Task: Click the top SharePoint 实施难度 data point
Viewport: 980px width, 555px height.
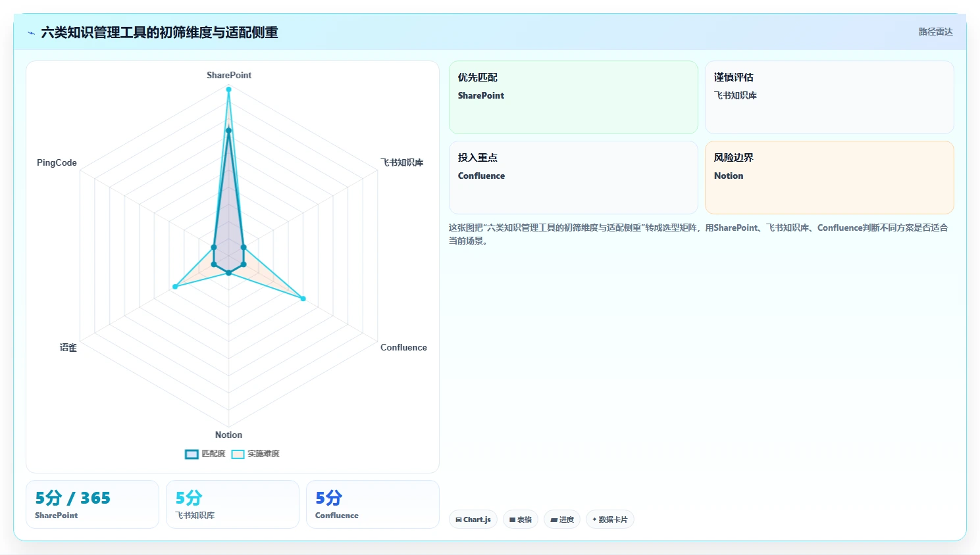Action: click(229, 89)
